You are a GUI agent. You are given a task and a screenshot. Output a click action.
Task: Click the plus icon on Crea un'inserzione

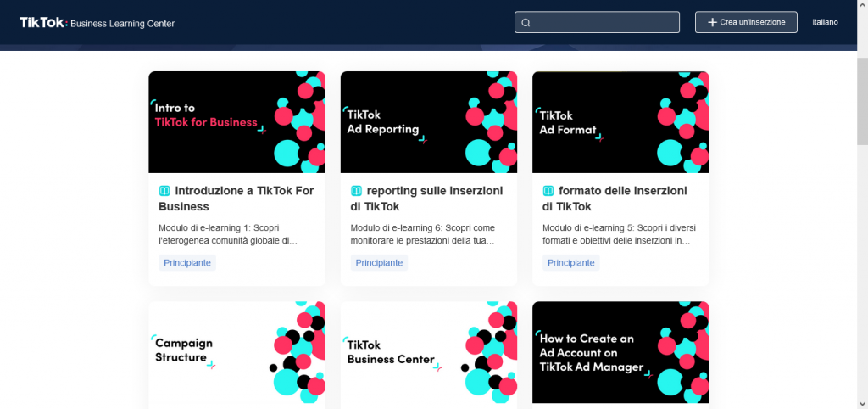coord(712,22)
